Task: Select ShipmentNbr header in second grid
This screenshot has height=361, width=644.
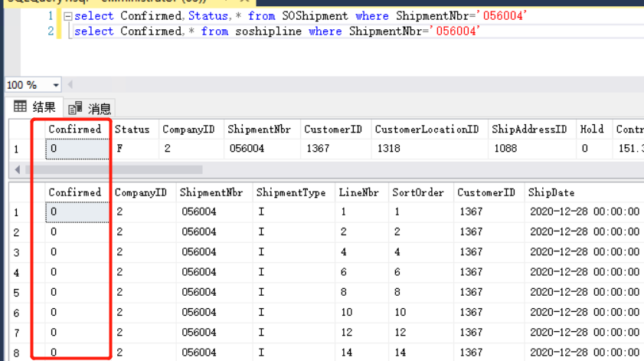Action: click(x=214, y=192)
